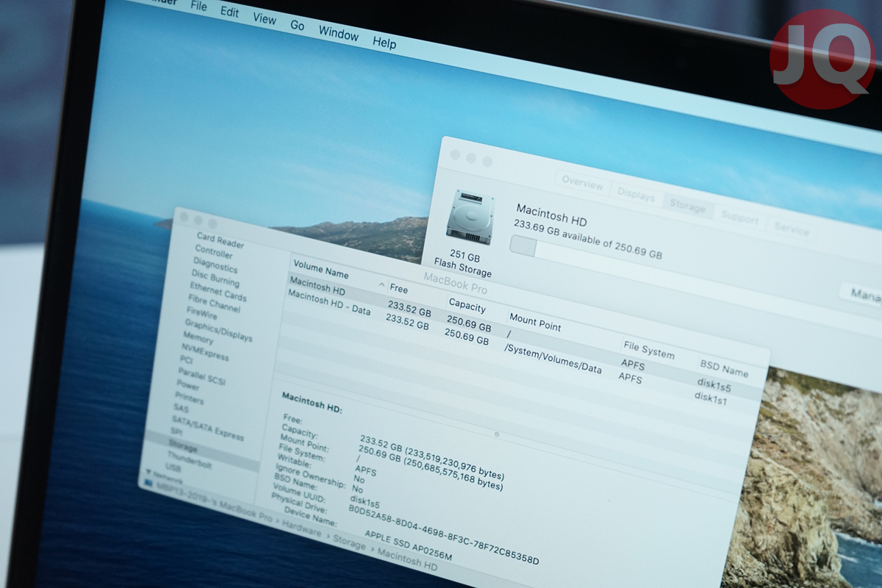
Task: Select the Storage tab in About This Mac
Action: click(687, 207)
